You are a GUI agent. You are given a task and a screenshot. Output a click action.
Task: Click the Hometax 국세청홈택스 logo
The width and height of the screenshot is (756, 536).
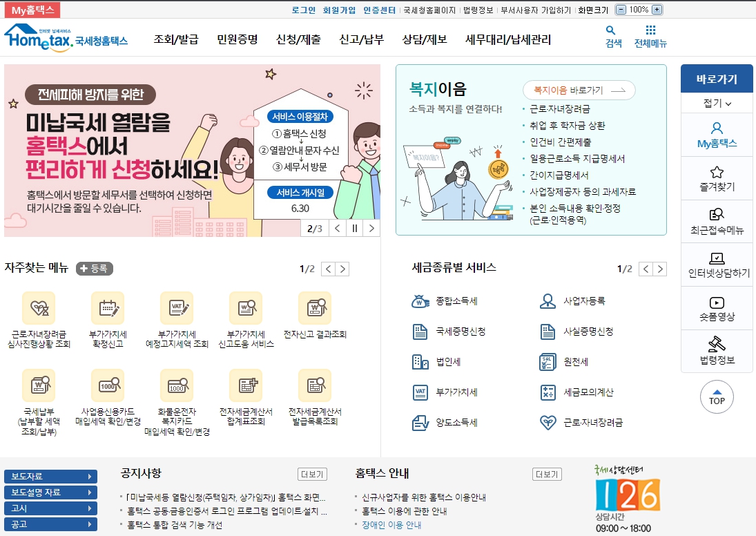pos(66,37)
